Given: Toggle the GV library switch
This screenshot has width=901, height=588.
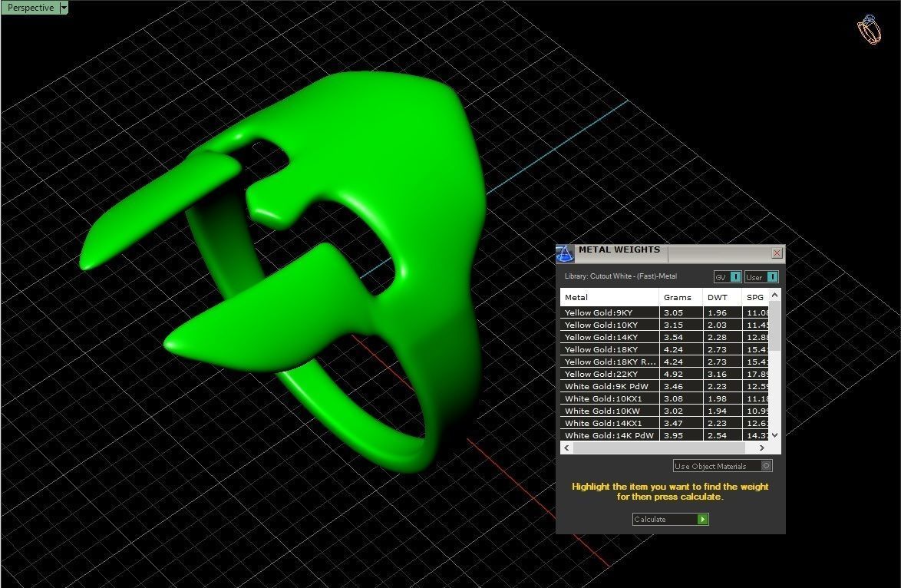Looking at the screenshot, I should 728,277.
